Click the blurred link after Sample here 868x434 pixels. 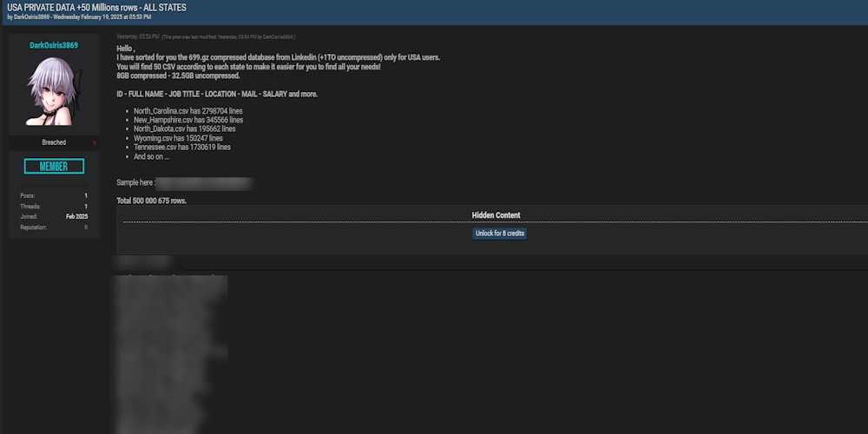point(205,183)
